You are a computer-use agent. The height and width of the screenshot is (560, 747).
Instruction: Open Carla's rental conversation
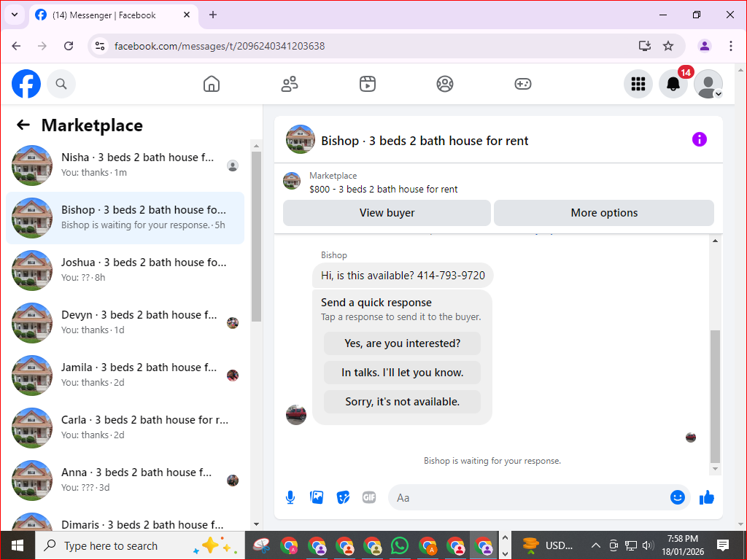click(125, 427)
